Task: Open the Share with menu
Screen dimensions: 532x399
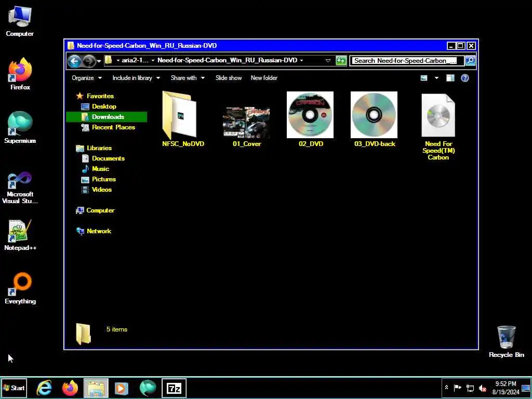Action: pyautogui.click(x=188, y=78)
